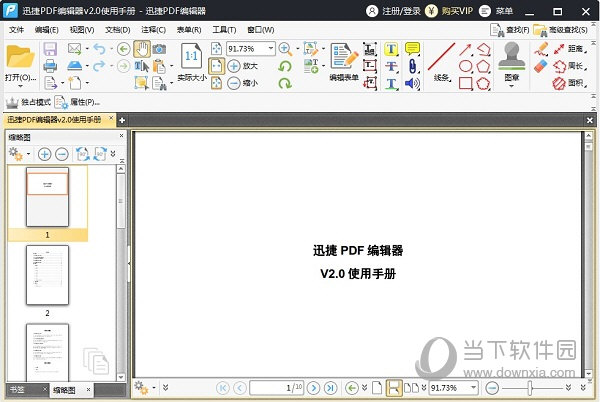Select the sound speaker annotation tool
The height and width of the screenshot is (402, 600).
(412, 83)
